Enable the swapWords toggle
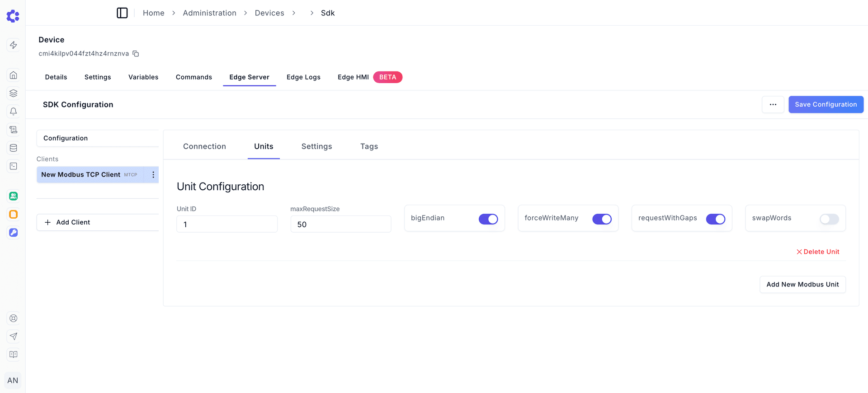 tap(829, 219)
